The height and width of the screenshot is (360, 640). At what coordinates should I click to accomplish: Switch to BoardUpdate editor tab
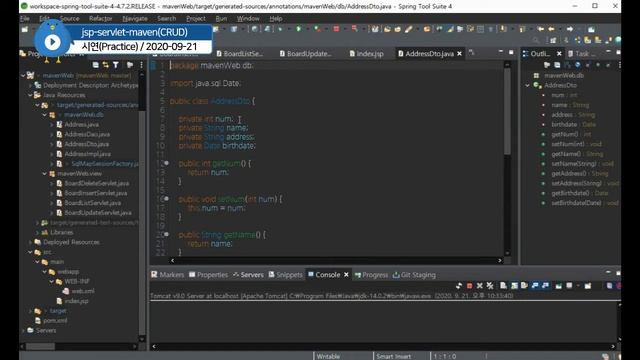(306, 53)
